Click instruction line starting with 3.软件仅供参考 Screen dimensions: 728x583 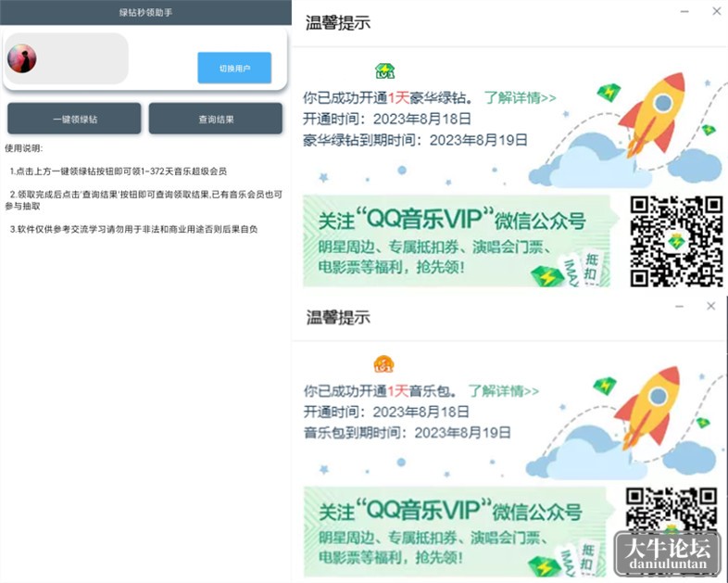pos(133,229)
